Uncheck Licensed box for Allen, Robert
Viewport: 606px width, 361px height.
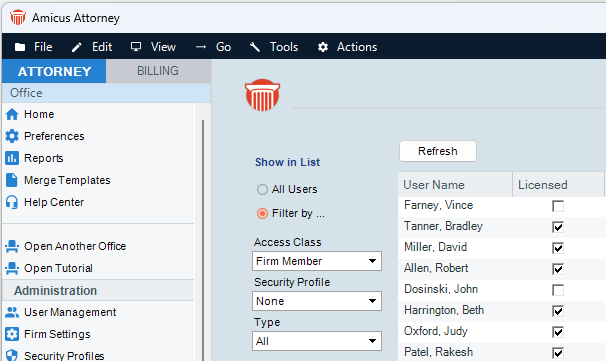[x=558, y=269]
